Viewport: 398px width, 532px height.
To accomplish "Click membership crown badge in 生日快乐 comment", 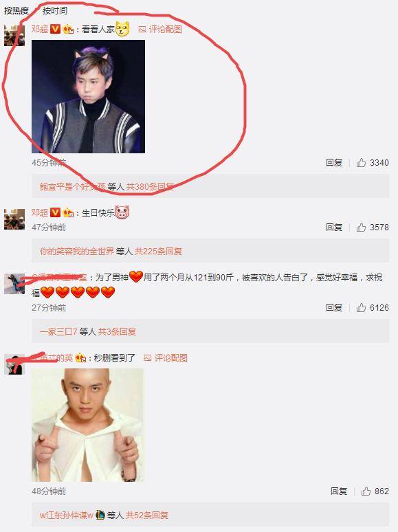I will coord(68,213).
